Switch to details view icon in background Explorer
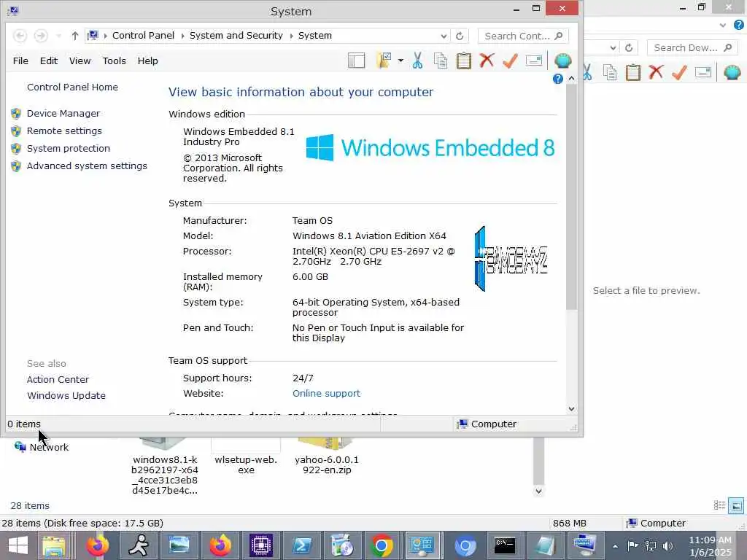747x560 pixels. click(719, 505)
